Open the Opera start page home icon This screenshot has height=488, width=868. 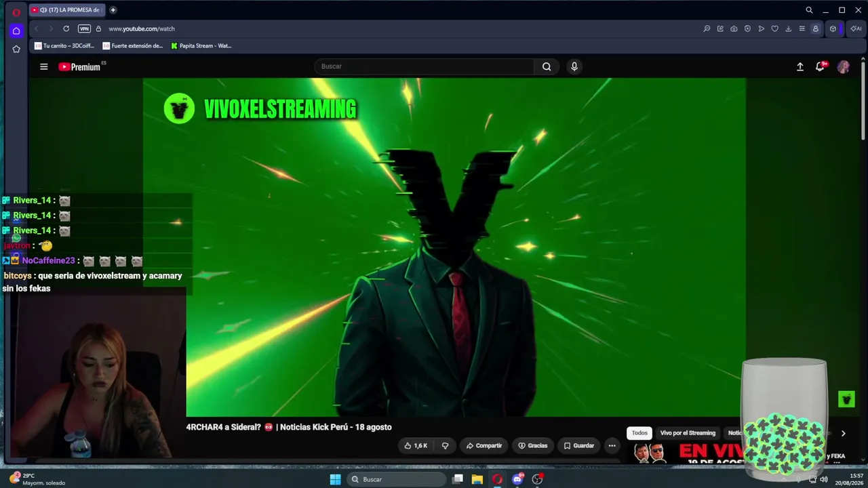[x=16, y=30]
